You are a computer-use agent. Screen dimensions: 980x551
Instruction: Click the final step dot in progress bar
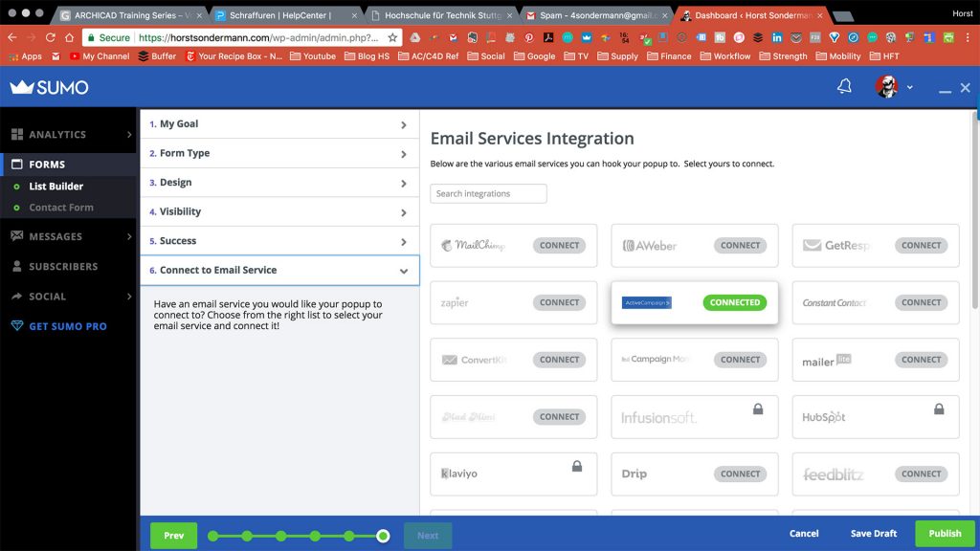tap(383, 536)
